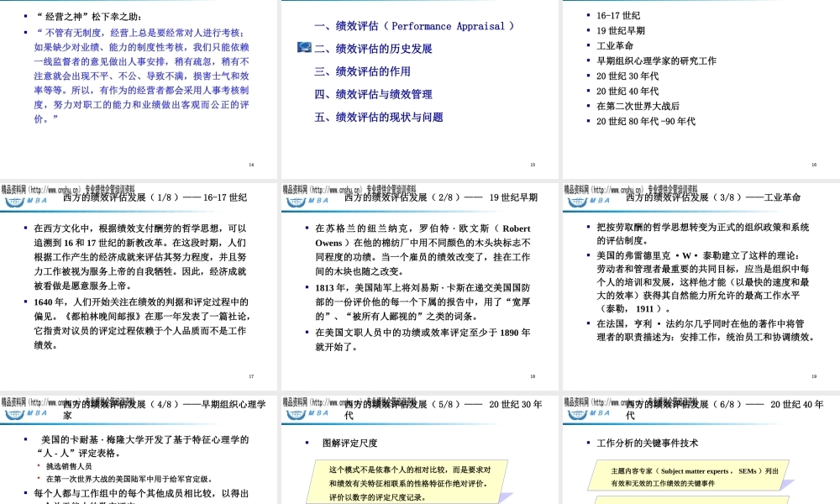Click the bullet about 亨利·法约尔

[706, 330]
